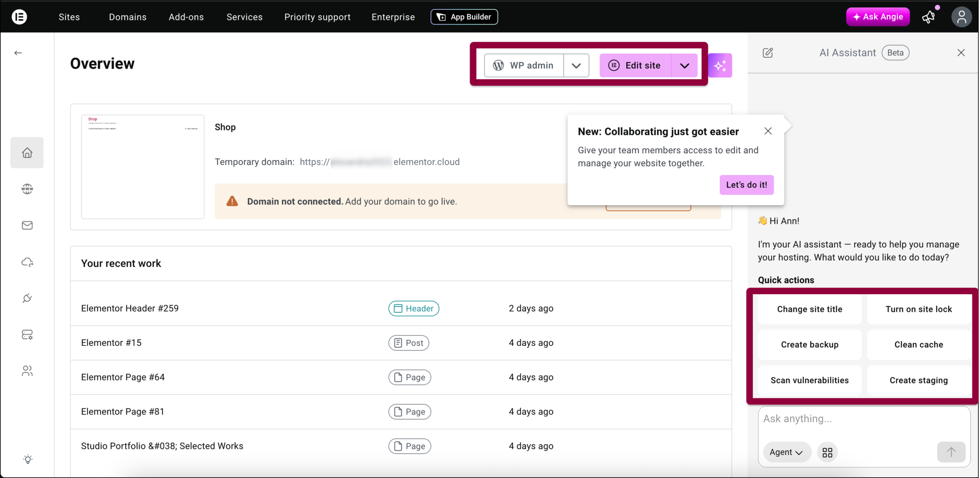This screenshot has height=478, width=980.
Task: Click the Elementor logo icon
Action: (x=19, y=17)
